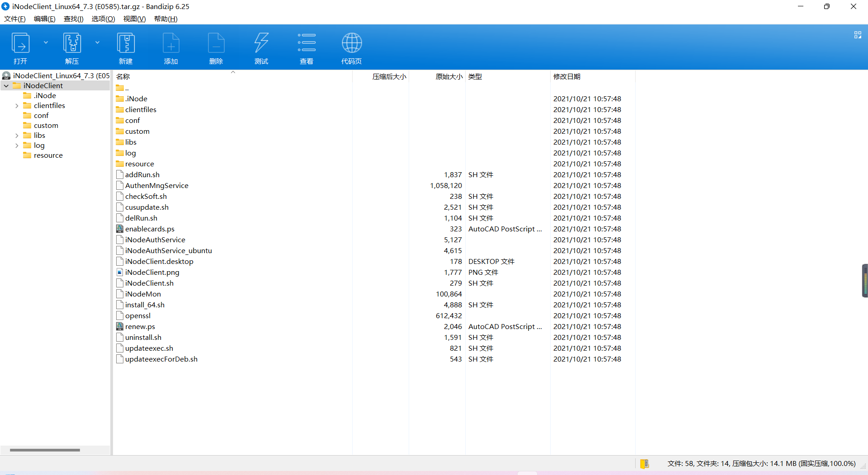Click the DESKTOP 文件 type cell

tap(491, 261)
